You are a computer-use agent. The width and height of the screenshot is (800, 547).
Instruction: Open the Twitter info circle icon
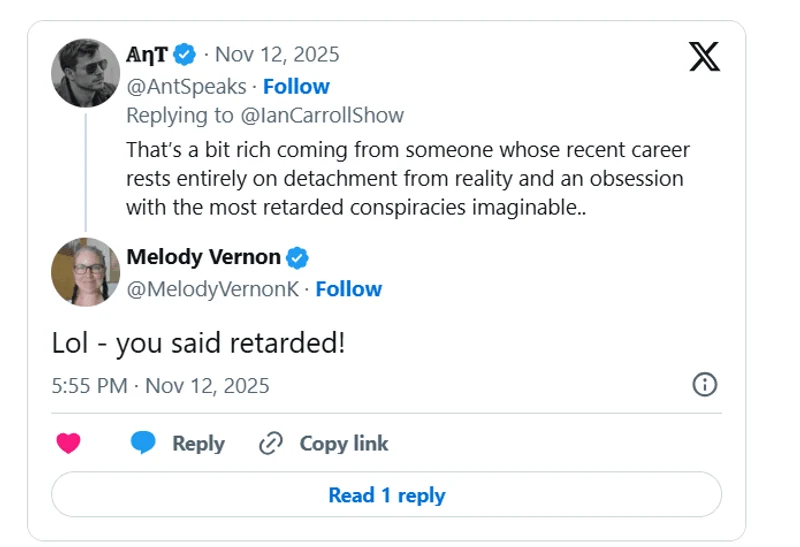click(x=704, y=385)
